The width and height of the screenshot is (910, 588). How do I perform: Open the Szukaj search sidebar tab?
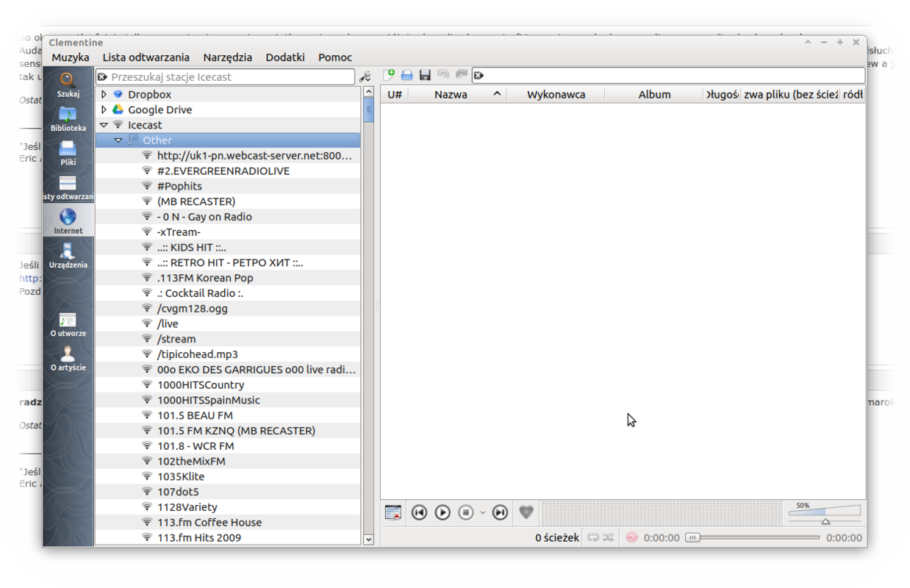68,85
